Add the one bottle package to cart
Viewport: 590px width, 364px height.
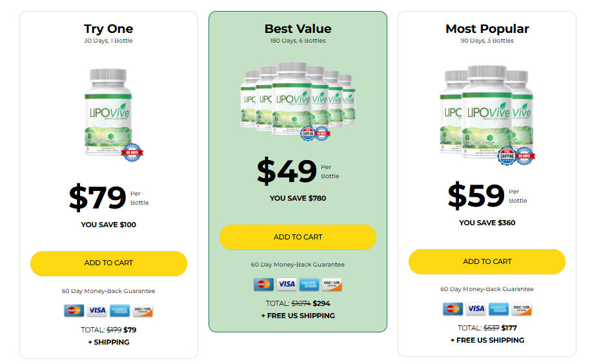coord(108,263)
